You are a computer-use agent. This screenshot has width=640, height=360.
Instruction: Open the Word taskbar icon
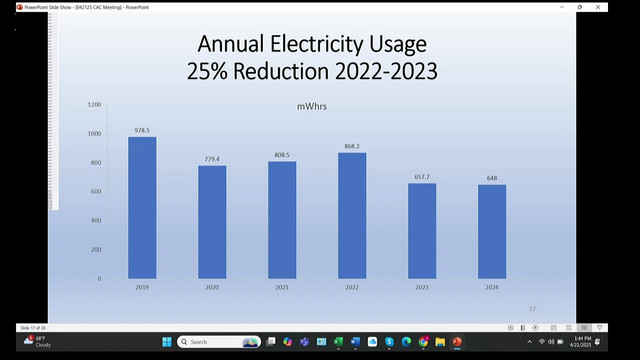[x=355, y=342]
